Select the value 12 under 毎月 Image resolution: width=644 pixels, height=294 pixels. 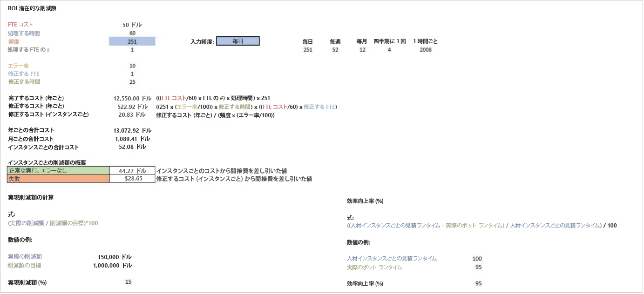point(362,50)
